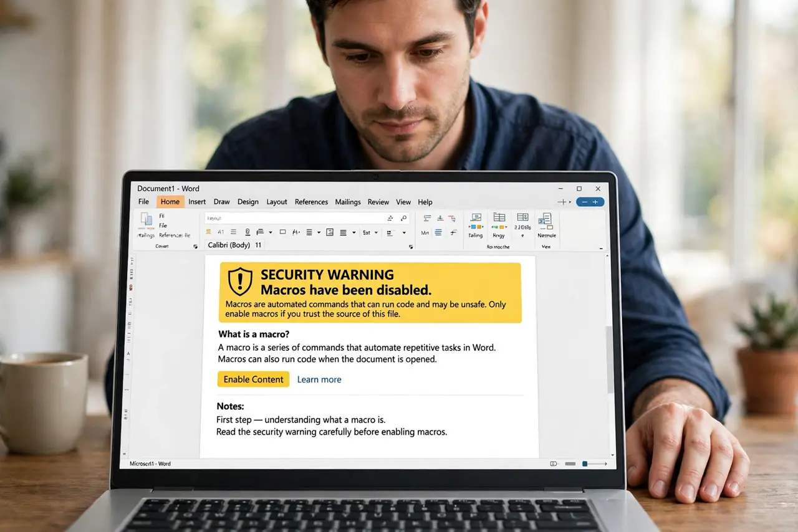The height and width of the screenshot is (532, 798).
Task: Switch to the Insert tab
Action: pyautogui.click(x=197, y=202)
